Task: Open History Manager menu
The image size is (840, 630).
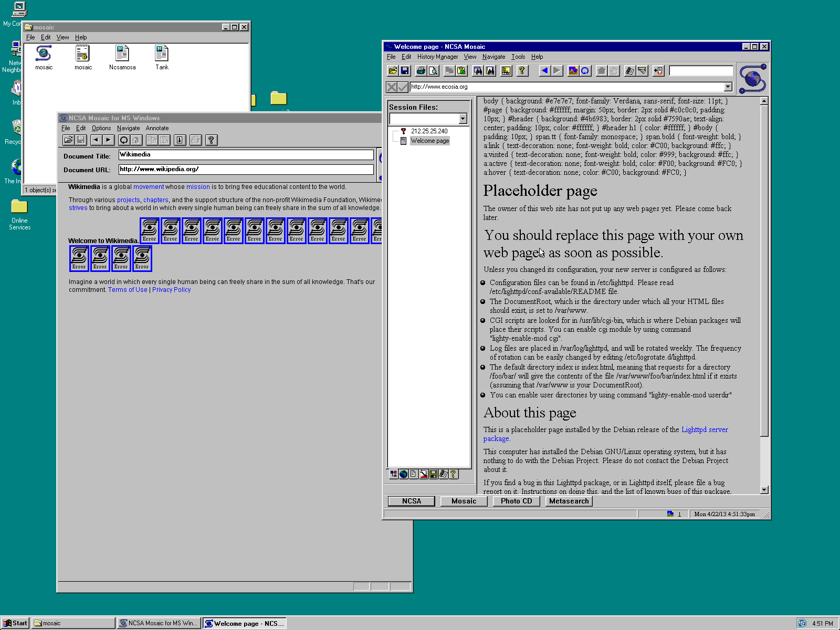Action: [x=437, y=57]
